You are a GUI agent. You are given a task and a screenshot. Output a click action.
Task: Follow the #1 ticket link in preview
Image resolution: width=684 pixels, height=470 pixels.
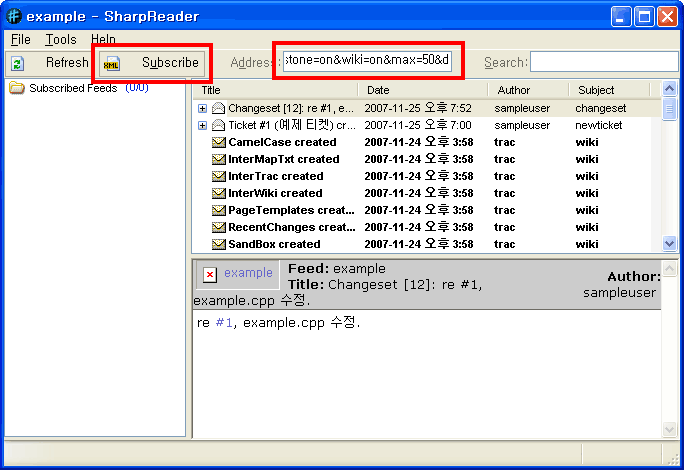(222, 323)
